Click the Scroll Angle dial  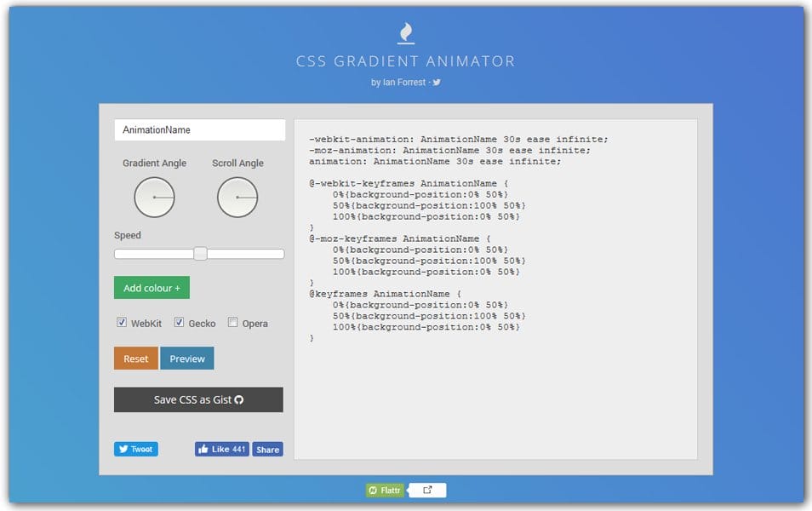pyautogui.click(x=237, y=197)
